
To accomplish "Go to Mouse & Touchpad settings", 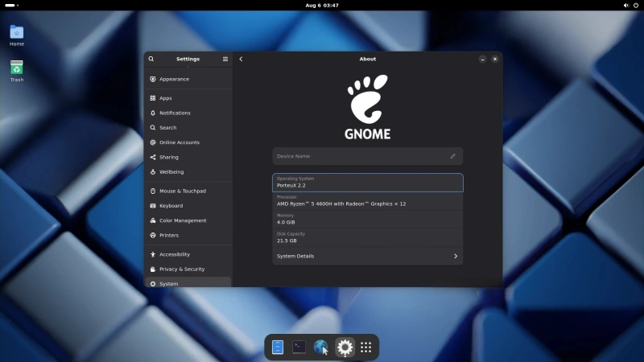I will click(188, 191).
